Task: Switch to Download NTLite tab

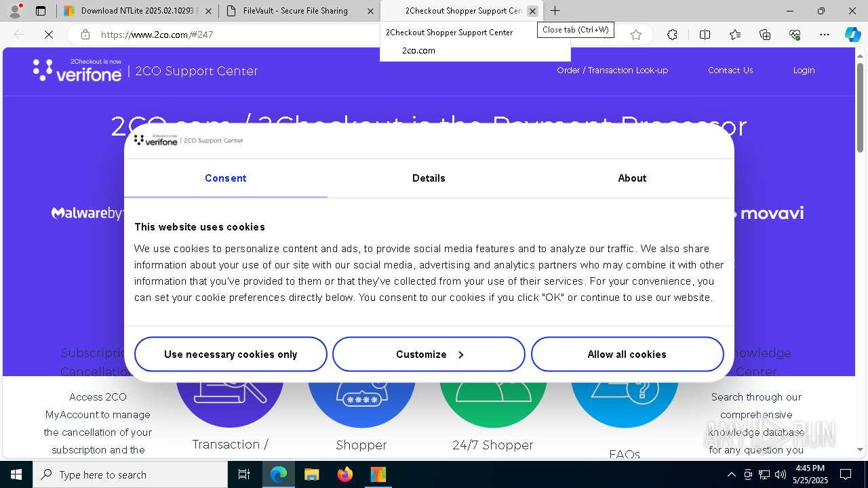Action: point(138,11)
